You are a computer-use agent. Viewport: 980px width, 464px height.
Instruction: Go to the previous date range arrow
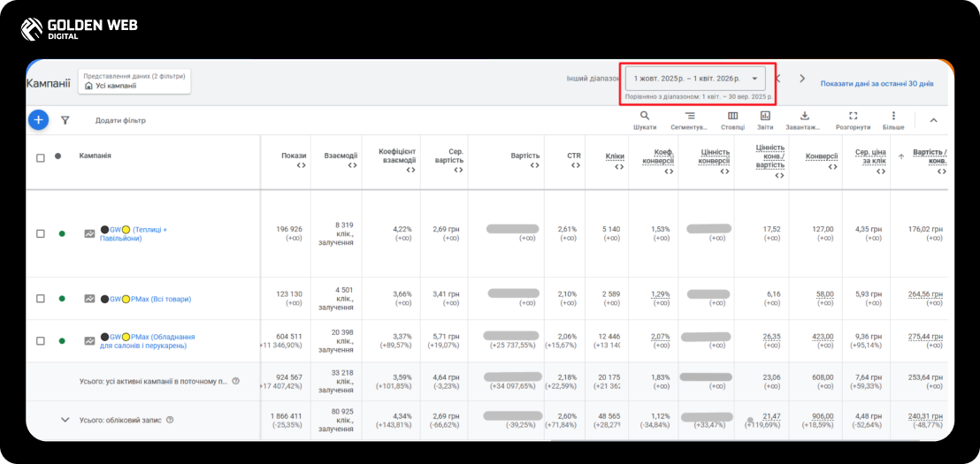(x=778, y=79)
